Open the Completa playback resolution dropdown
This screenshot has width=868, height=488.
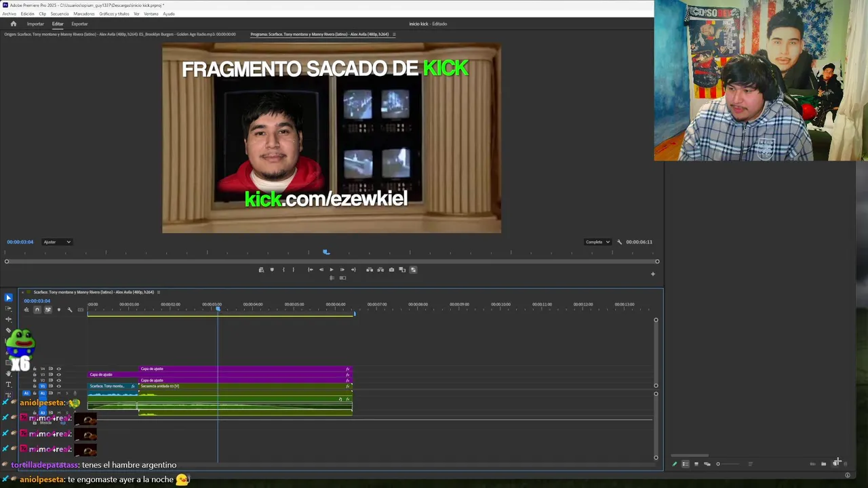597,242
